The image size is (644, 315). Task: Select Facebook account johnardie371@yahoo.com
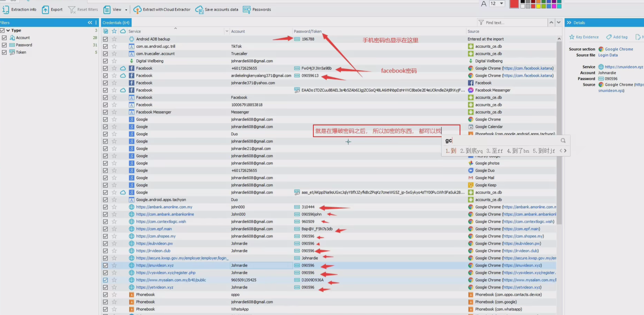click(253, 83)
